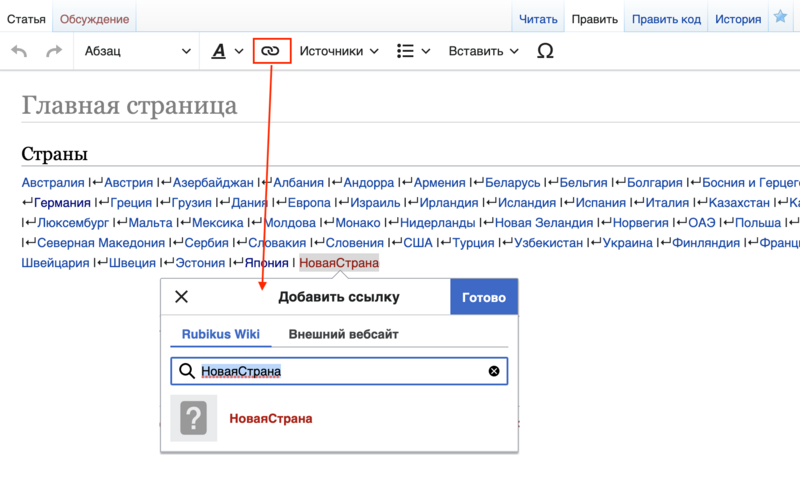Add the page to watchlist with the star icon
This screenshot has width=800, height=504.
click(x=780, y=17)
